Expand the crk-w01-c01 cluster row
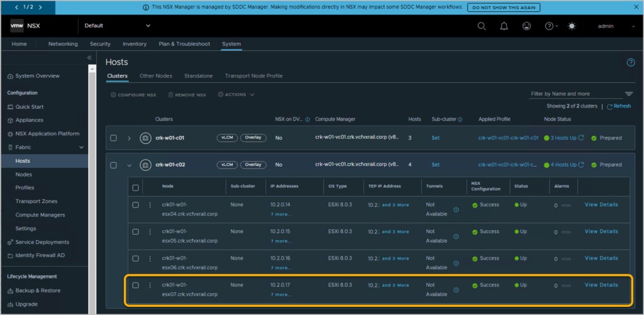 [x=130, y=138]
